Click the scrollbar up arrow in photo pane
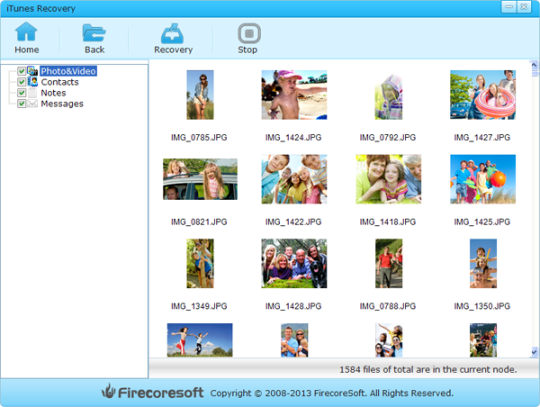 (x=534, y=65)
